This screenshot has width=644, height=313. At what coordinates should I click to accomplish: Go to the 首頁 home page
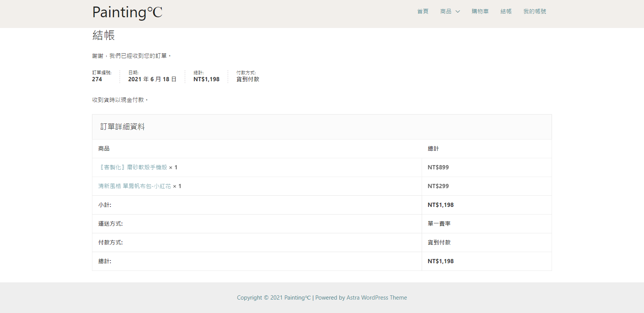(423, 11)
